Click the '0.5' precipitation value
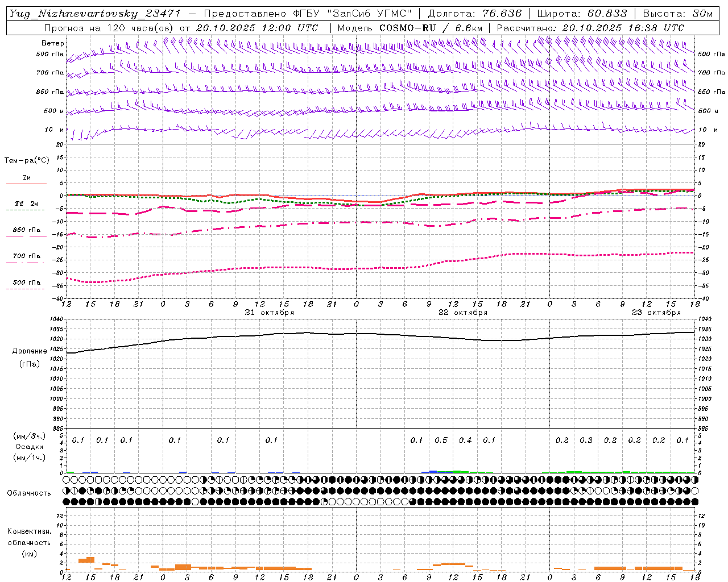 coord(441,440)
